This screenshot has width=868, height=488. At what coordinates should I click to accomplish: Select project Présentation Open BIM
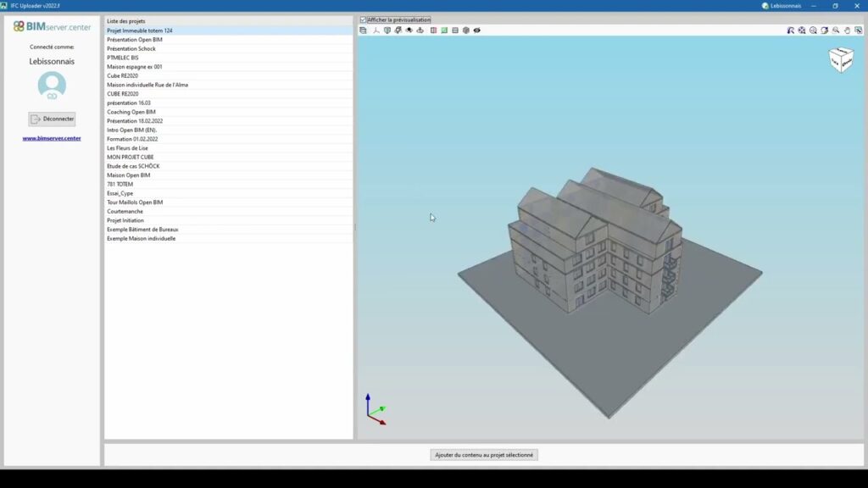click(x=135, y=40)
